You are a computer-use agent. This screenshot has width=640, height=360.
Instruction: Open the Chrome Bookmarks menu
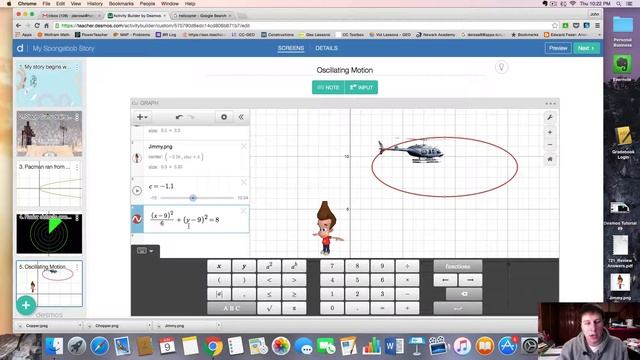tap(121, 3)
